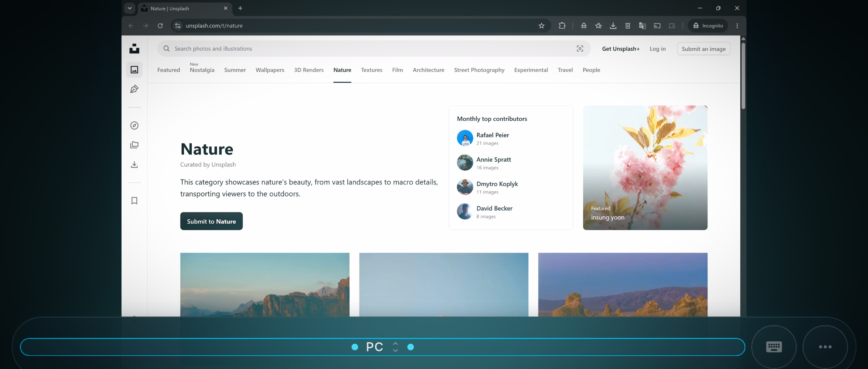Focus the Search photos and illustrations field
The width and height of the screenshot is (868, 369).
(374, 48)
